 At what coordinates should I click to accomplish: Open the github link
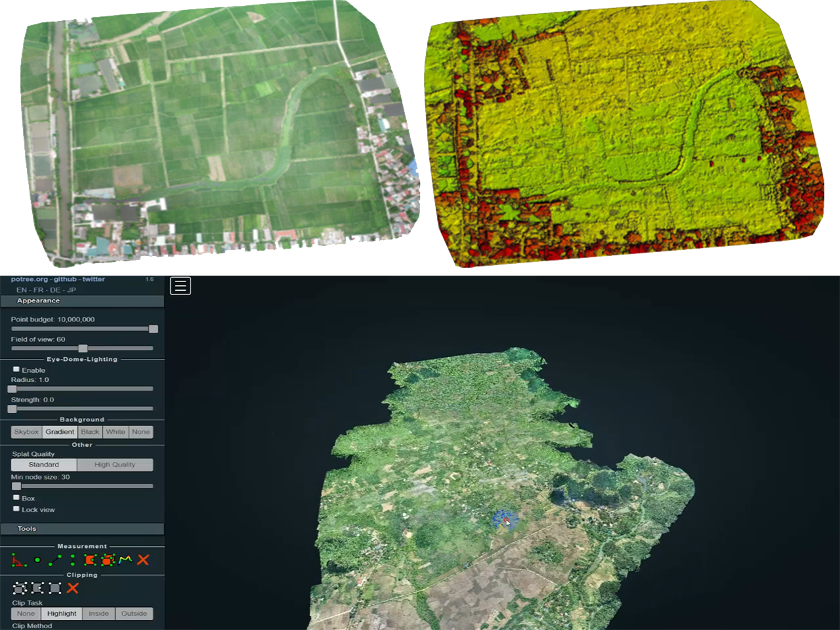[64, 279]
